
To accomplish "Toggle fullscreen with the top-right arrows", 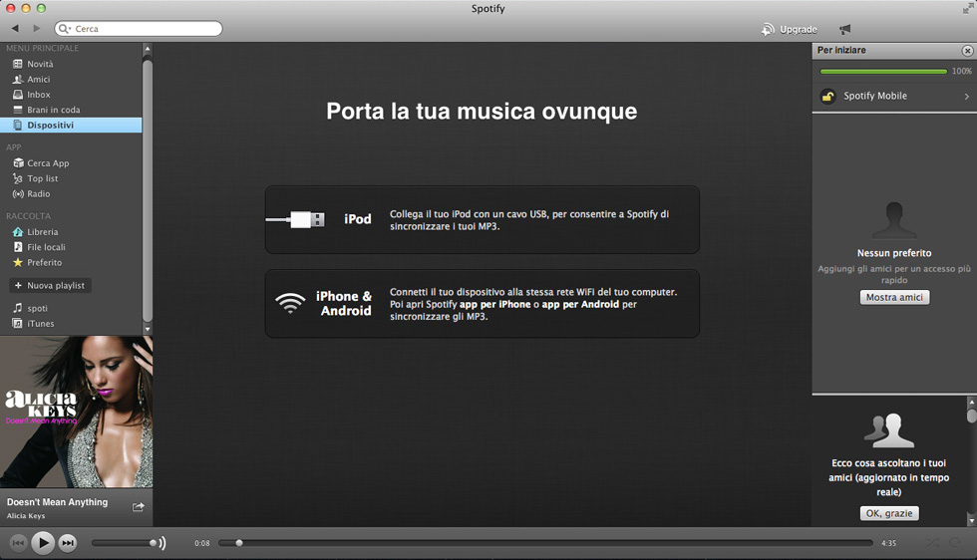I will click(966, 9).
